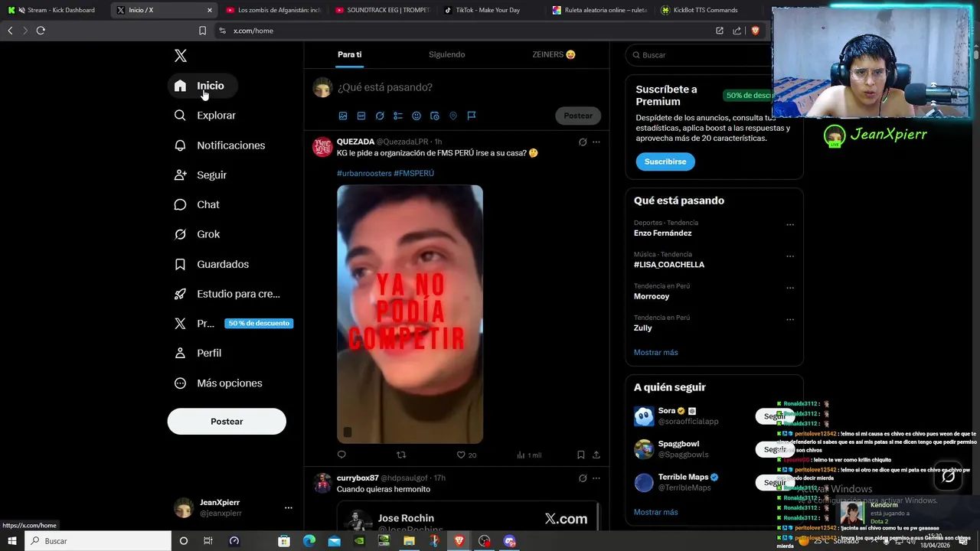Open more options for Morrocoy trend
This screenshot has width=980, height=551.
(790, 289)
